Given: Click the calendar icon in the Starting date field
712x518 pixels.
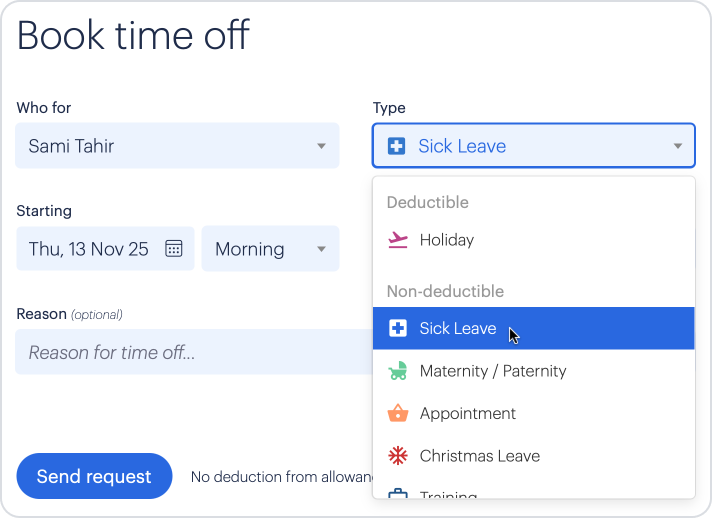Looking at the screenshot, I should point(173,249).
